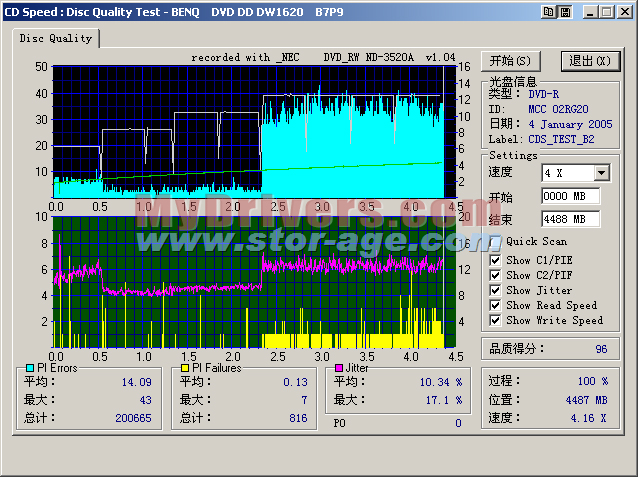Click the copy-to-clipboard icon in title bar
This screenshot has width=638, height=477.
[x=549, y=11]
